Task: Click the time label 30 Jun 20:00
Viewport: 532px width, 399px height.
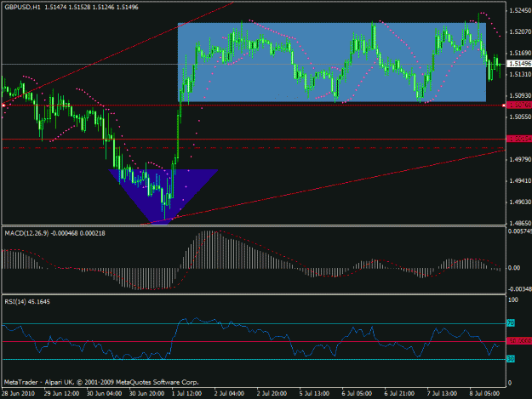Action: click(x=146, y=393)
